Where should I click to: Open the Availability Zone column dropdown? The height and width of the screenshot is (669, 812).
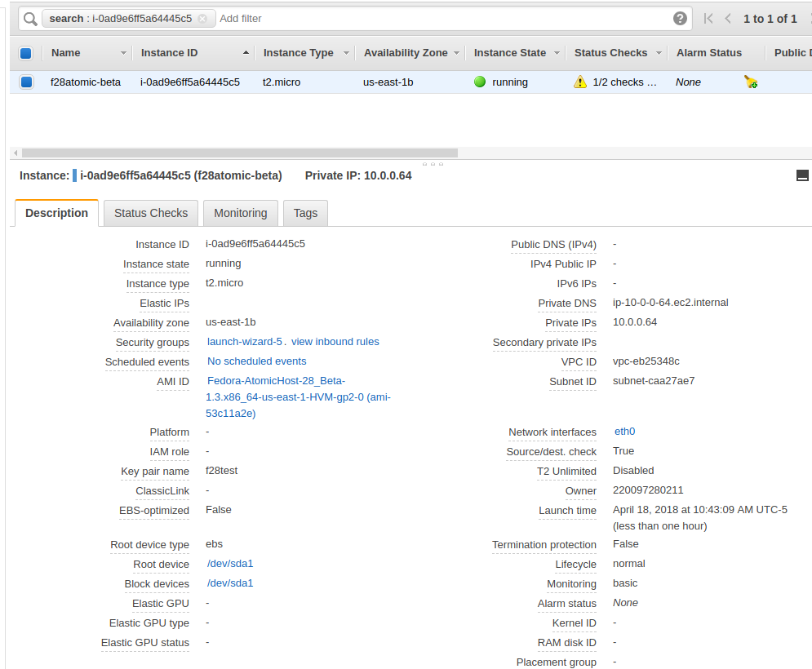click(x=457, y=53)
